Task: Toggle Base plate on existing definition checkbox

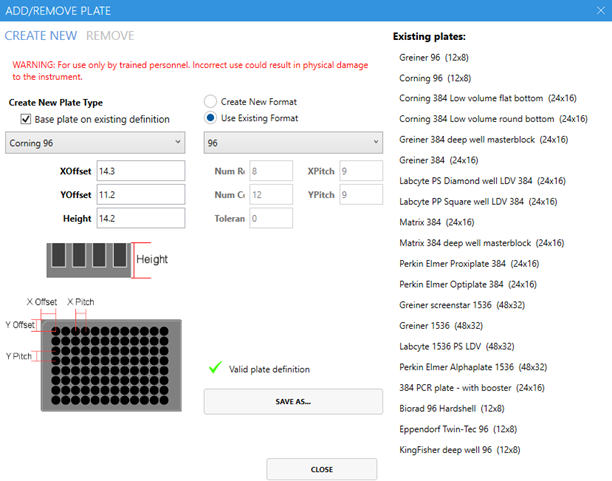Action: pos(26,120)
